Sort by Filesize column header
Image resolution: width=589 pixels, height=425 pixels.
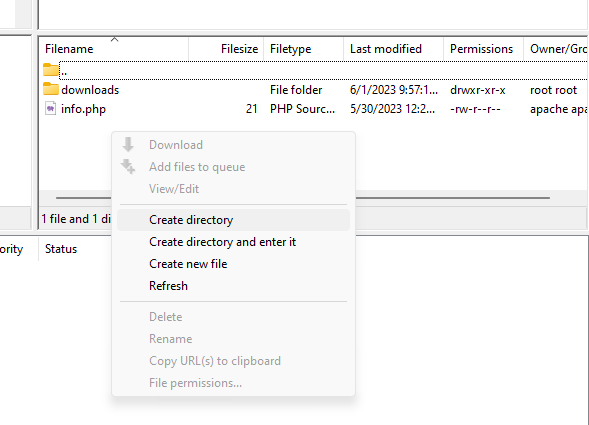coord(226,49)
